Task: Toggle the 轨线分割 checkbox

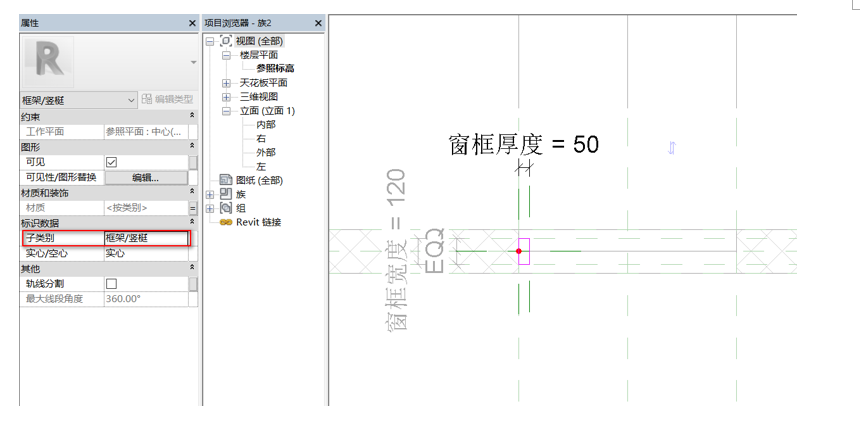Action: [111, 284]
